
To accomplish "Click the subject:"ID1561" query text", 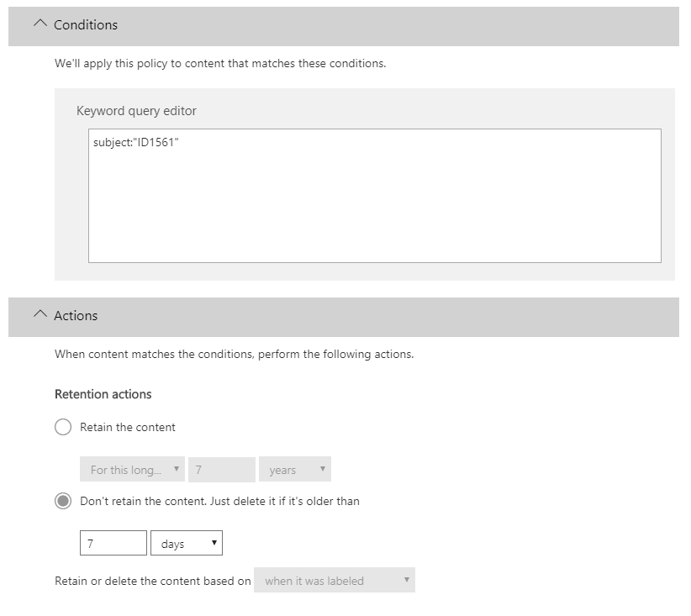I will 135,142.
